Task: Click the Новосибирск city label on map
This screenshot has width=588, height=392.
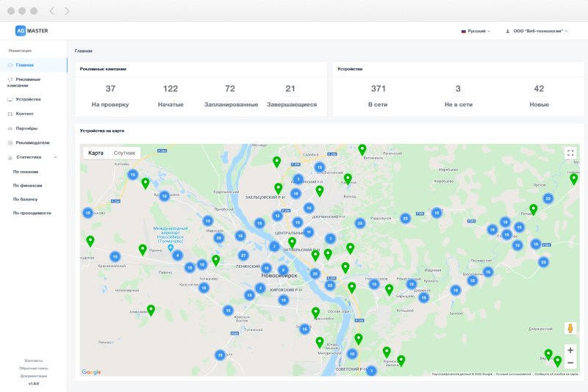Action: (x=279, y=275)
